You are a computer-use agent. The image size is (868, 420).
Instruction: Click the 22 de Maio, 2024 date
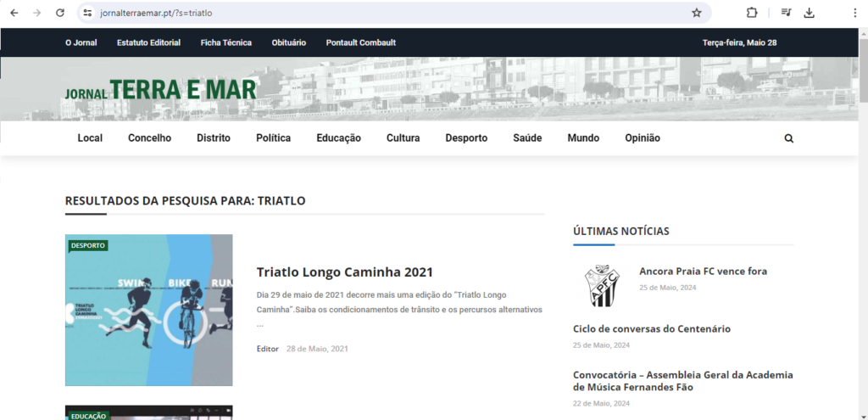[x=601, y=403]
